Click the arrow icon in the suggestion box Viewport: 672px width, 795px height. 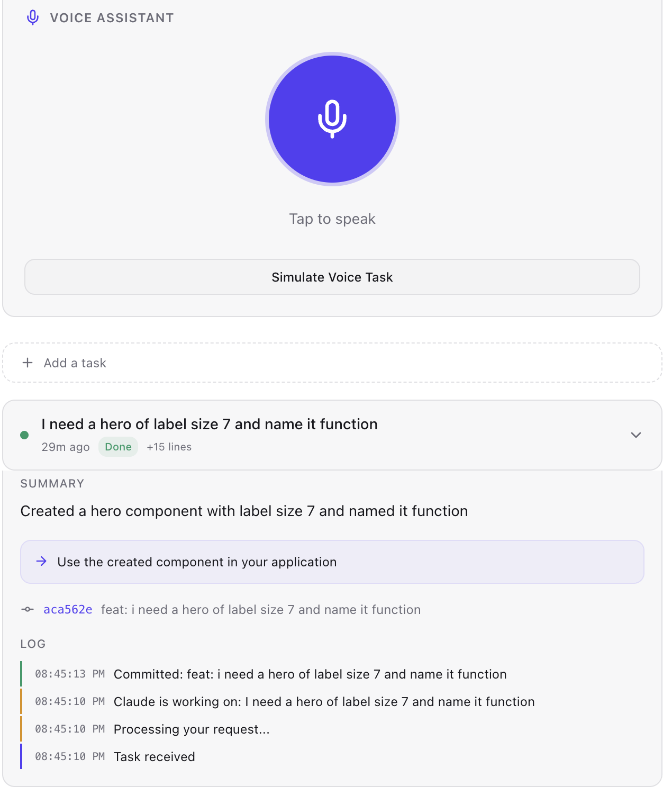click(41, 561)
